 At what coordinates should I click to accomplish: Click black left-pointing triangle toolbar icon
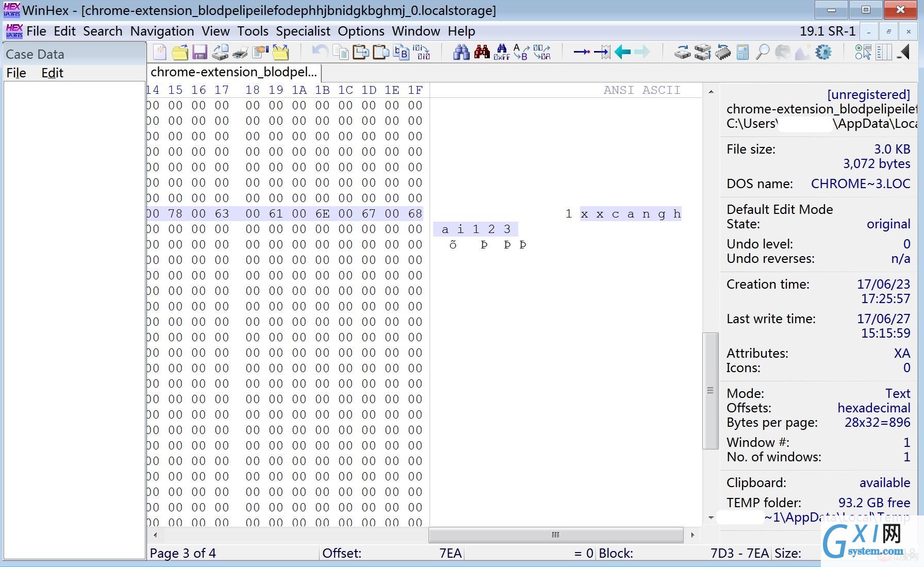[x=903, y=52]
